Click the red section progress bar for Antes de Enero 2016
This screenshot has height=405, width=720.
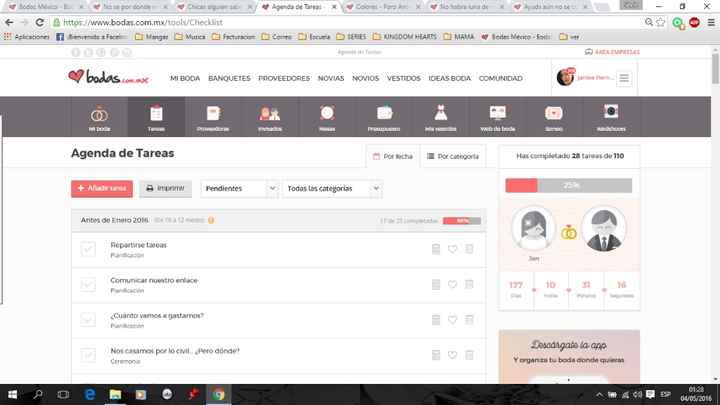point(461,221)
